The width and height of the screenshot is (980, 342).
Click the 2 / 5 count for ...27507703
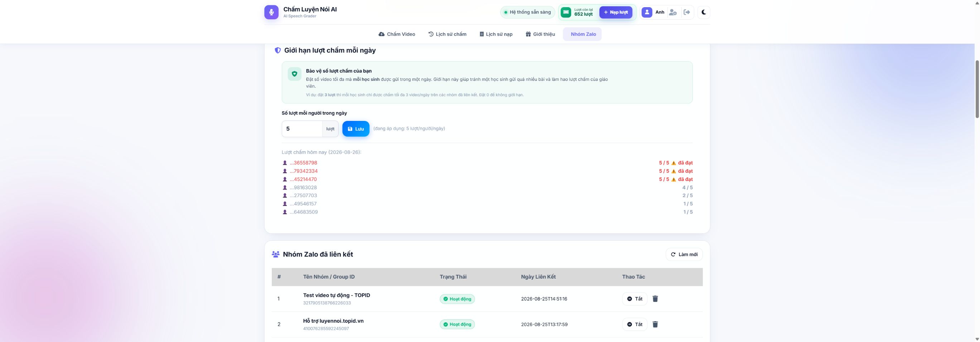pos(687,195)
